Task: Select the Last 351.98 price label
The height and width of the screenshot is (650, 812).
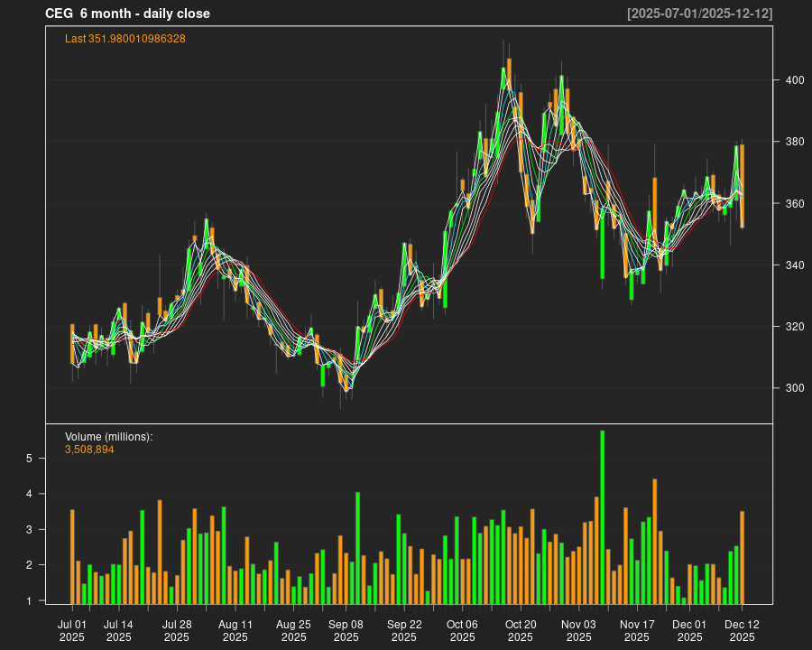Action: coord(125,39)
